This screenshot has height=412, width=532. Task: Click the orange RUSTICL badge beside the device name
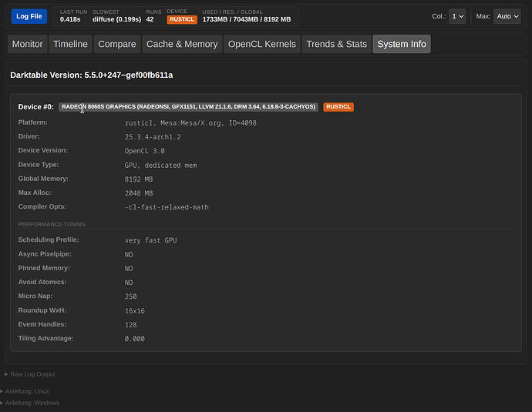pyautogui.click(x=338, y=107)
